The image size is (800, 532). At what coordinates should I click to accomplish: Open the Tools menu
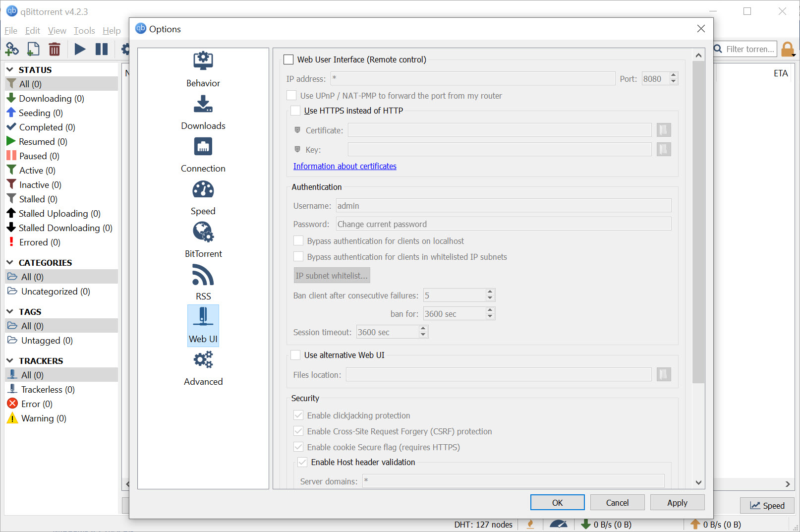84,31
